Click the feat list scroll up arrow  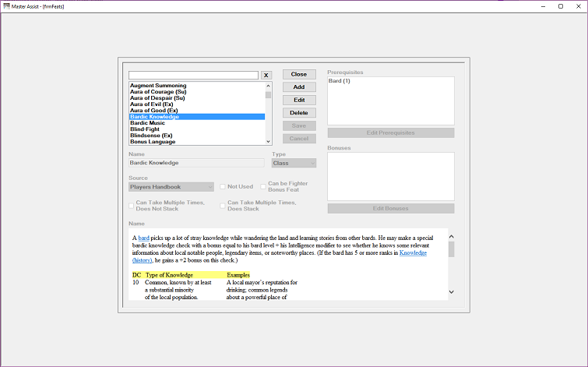[x=268, y=86]
